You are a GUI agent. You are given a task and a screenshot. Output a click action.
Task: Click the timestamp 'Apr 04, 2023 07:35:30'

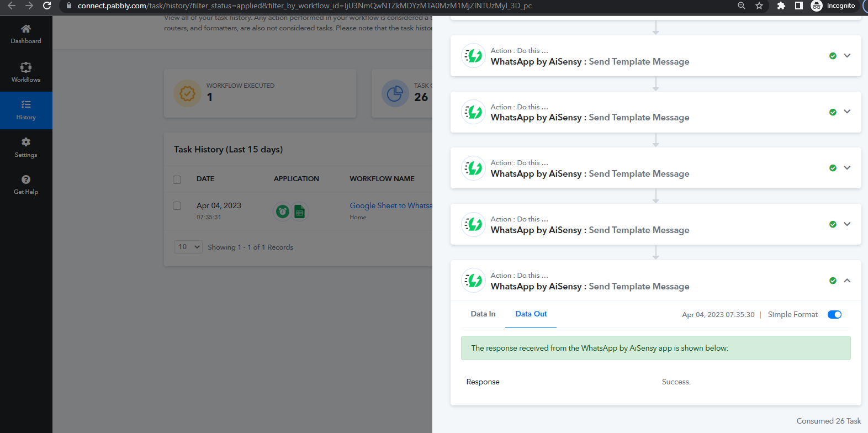pyautogui.click(x=718, y=314)
